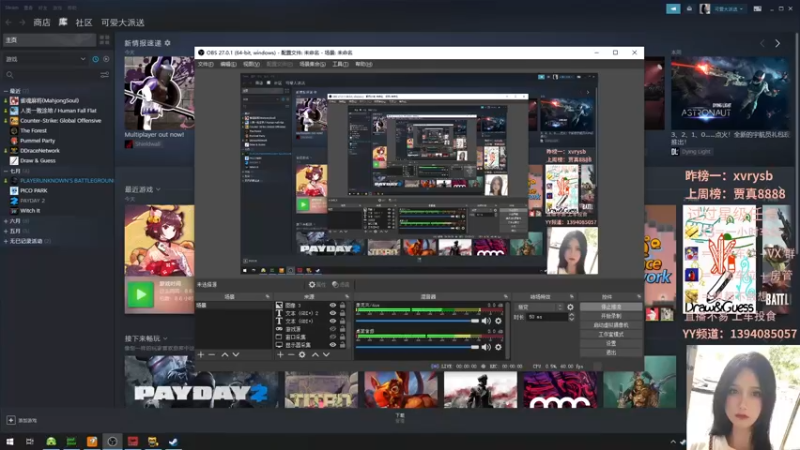Viewport: 800px width, 450px height.
Task: Switch Steam library to grid view icon
Action: pos(105,40)
